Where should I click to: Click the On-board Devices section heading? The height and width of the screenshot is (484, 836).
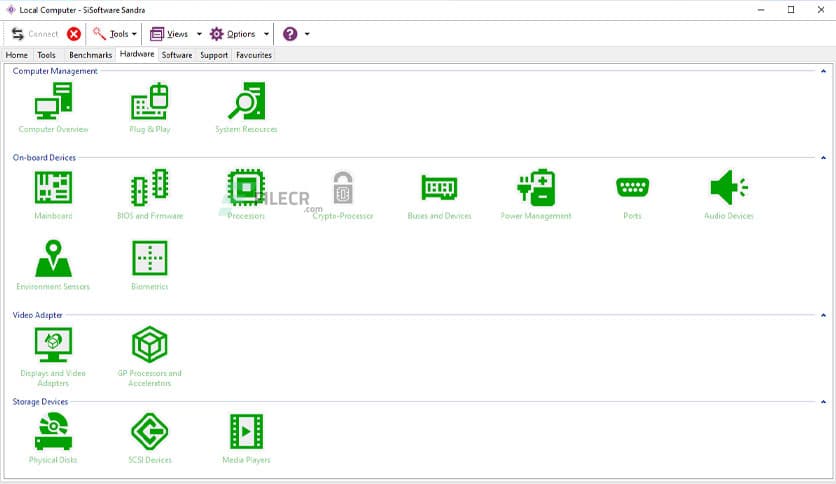click(x=44, y=158)
